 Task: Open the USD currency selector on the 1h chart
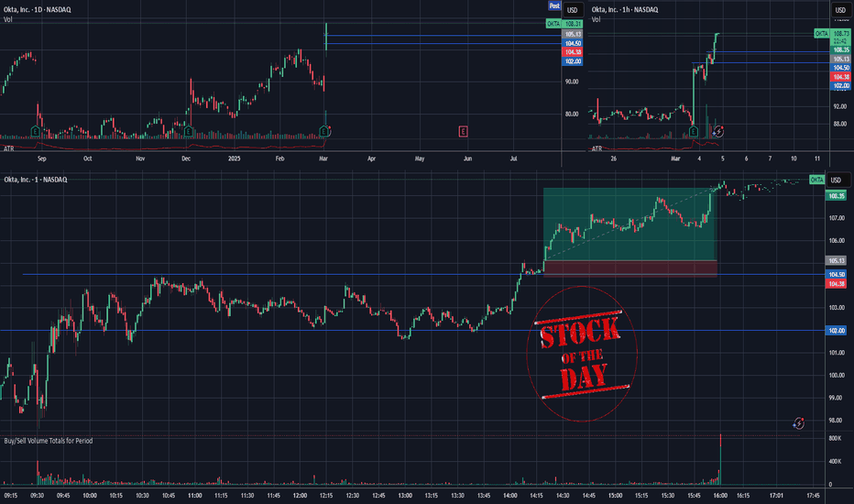tap(840, 10)
